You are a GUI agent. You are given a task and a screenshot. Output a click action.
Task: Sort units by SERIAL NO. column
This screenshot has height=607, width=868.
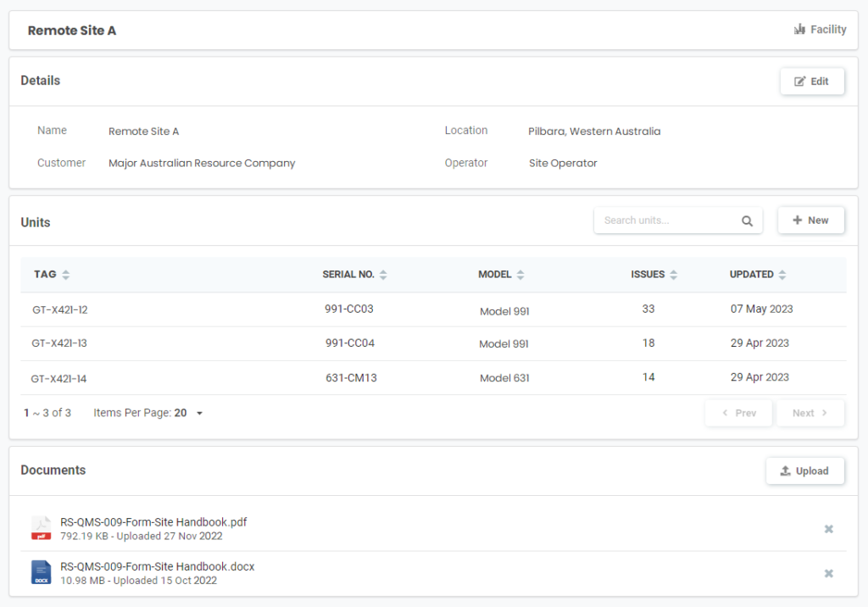(383, 275)
